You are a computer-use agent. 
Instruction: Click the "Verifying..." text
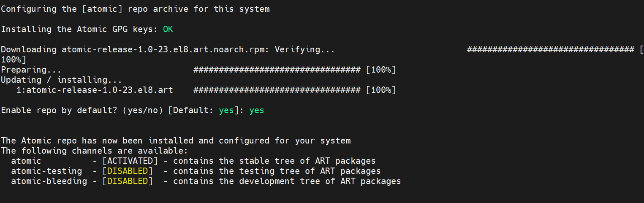[x=304, y=49]
